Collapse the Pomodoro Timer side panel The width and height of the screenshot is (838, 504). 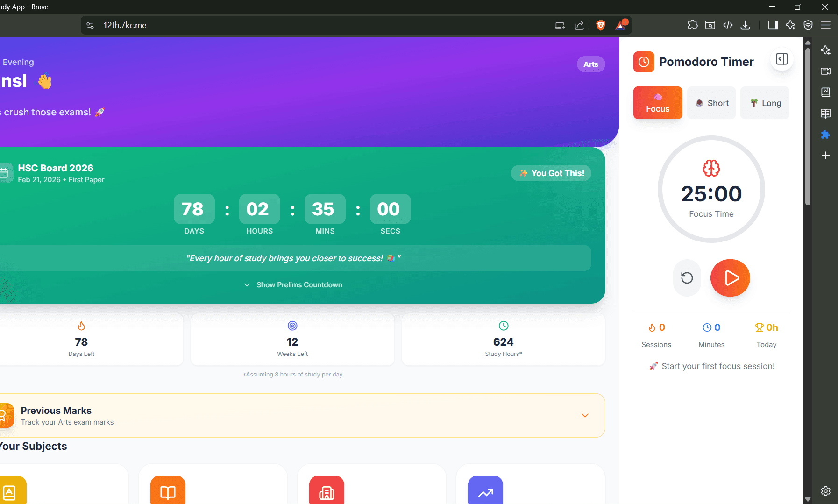point(781,59)
